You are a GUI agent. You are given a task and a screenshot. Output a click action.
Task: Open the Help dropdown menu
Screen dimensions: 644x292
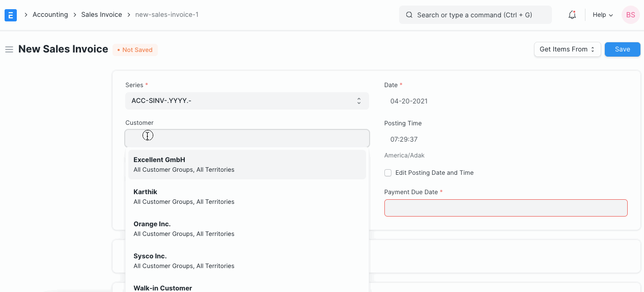click(603, 15)
